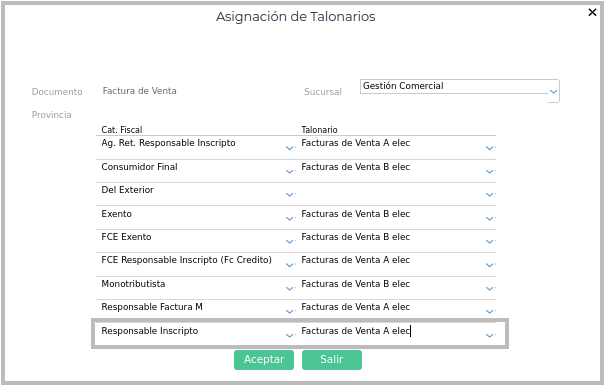This screenshot has width=604, height=387.
Task: Click the Cat. Fiscal column header
Action: pyautogui.click(x=122, y=130)
